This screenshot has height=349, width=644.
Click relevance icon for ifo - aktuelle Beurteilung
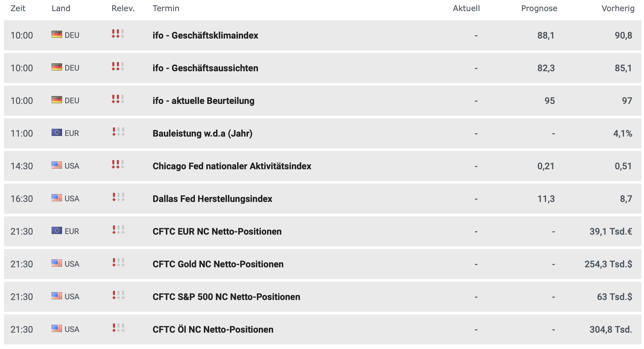pos(118,99)
